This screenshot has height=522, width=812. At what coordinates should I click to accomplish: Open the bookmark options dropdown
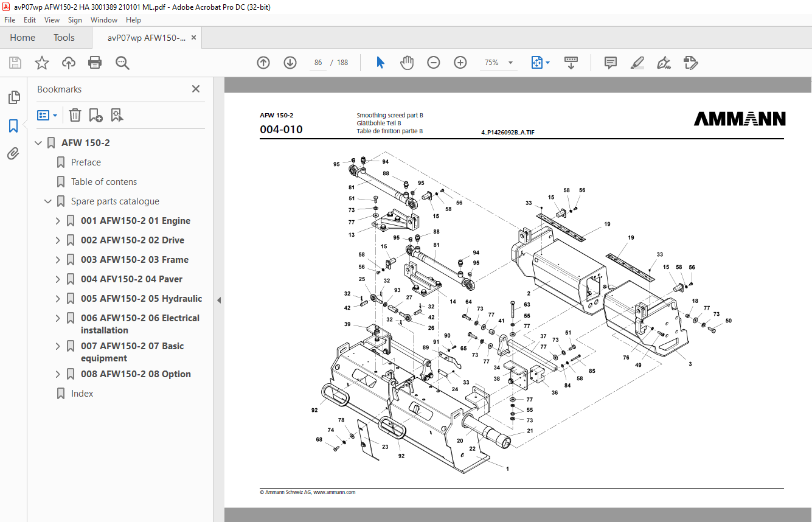47,115
